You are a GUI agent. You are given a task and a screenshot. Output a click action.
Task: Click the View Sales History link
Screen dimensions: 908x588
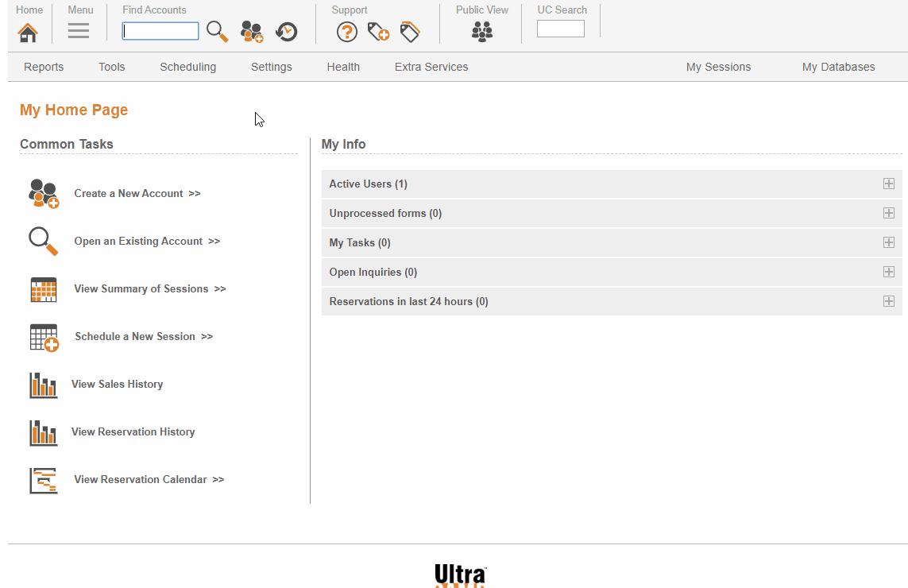pyautogui.click(x=117, y=384)
